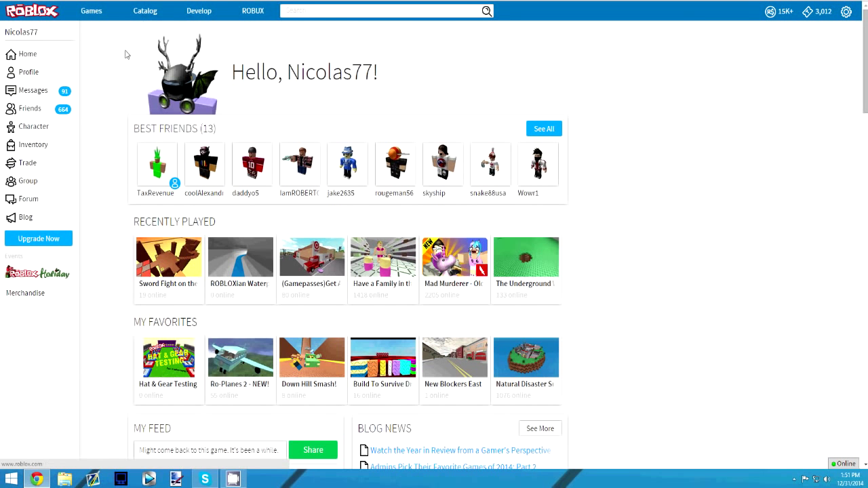
Task: Open Year in Review blog link
Action: [460, 450]
